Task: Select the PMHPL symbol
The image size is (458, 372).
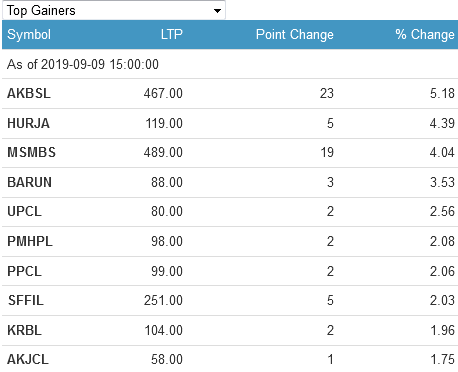Action: 30,242
